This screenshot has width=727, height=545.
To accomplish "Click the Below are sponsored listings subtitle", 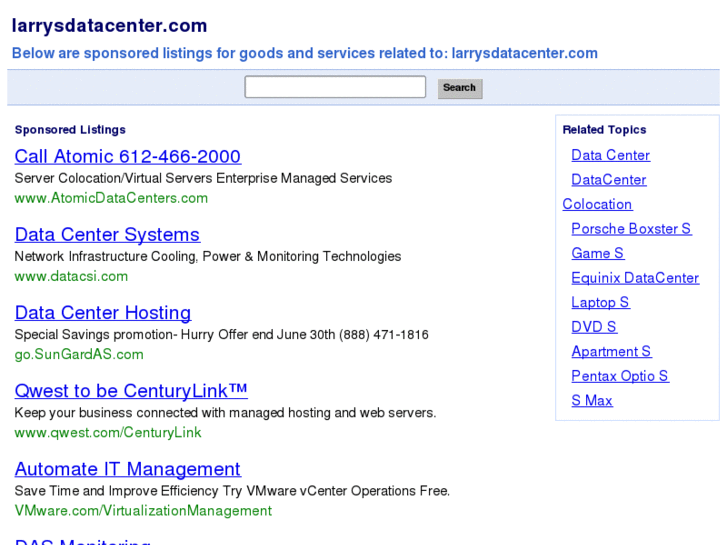I will [x=305, y=53].
